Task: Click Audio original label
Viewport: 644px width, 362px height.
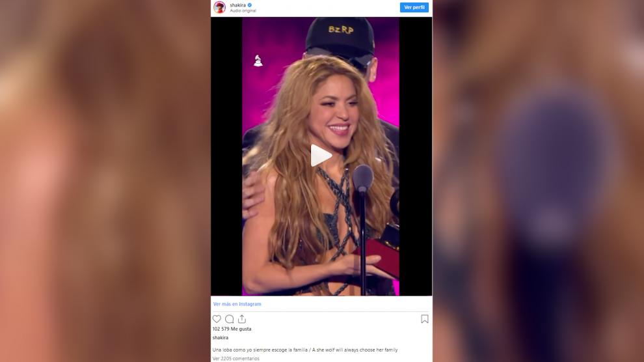Action: tap(243, 10)
